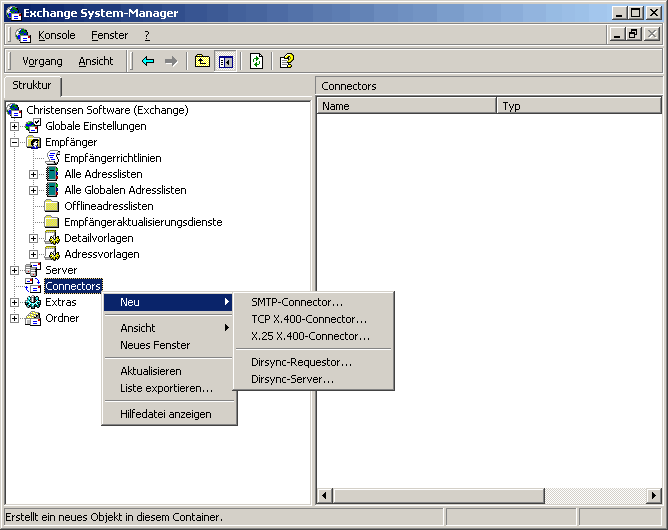Choose Liste exportieren… in context menu
The width and height of the screenshot is (668, 530).
coord(169,388)
